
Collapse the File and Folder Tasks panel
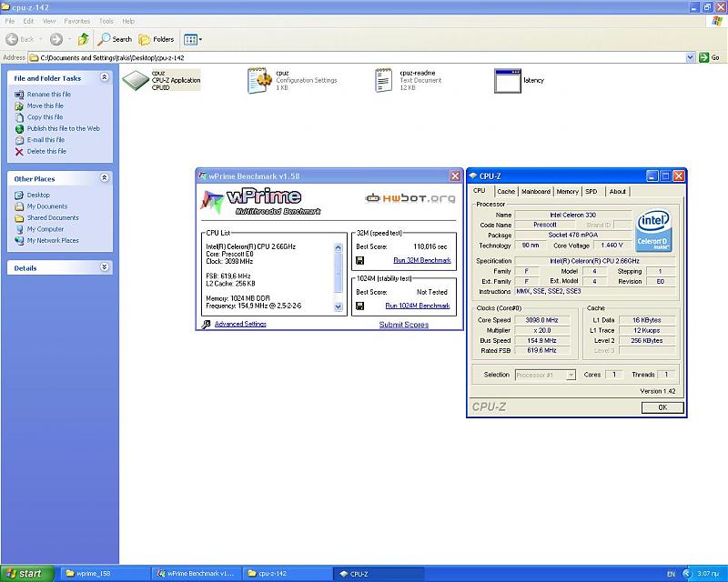[105, 77]
